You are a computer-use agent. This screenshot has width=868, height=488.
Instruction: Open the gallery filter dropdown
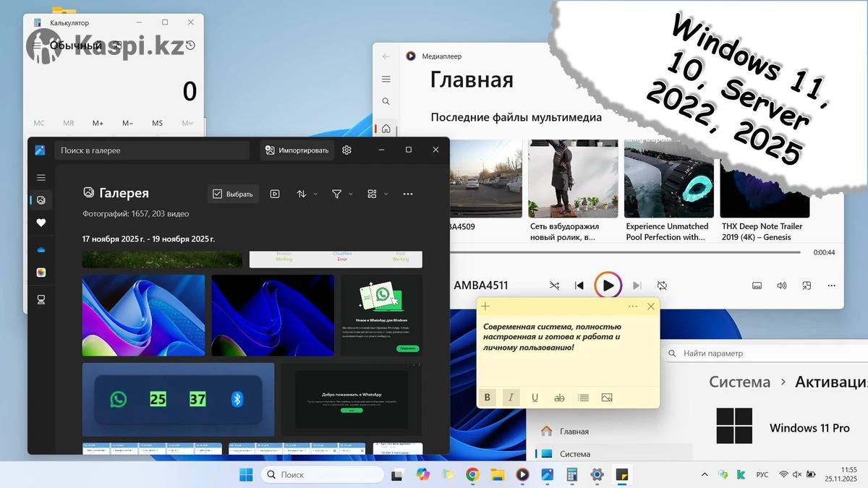pyautogui.click(x=341, y=194)
